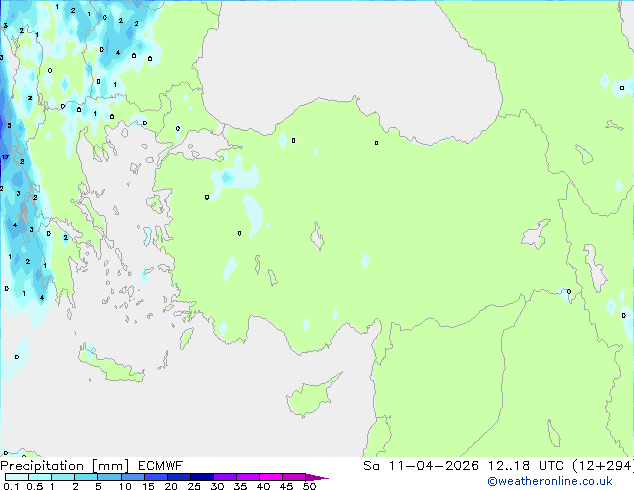The width and height of the screenshot is (634, 490).
Task: Click the legend label '0.1'
Action: tap(11, 486)
